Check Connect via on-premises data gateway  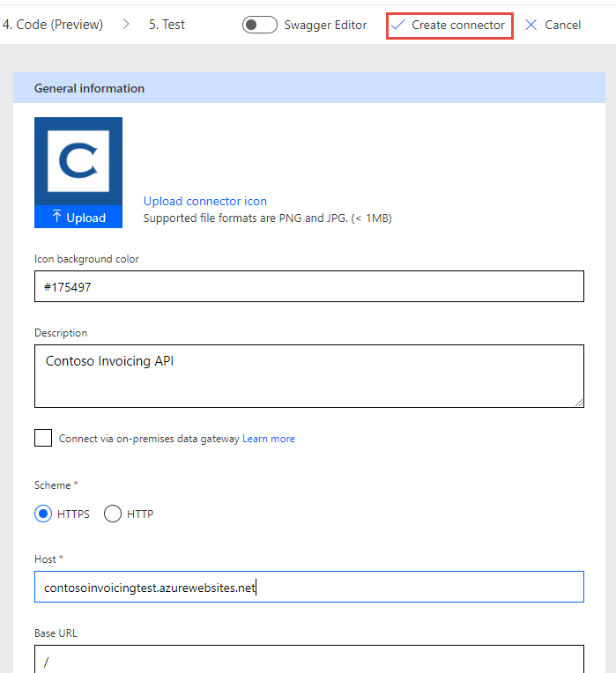[x=43, y=438]
